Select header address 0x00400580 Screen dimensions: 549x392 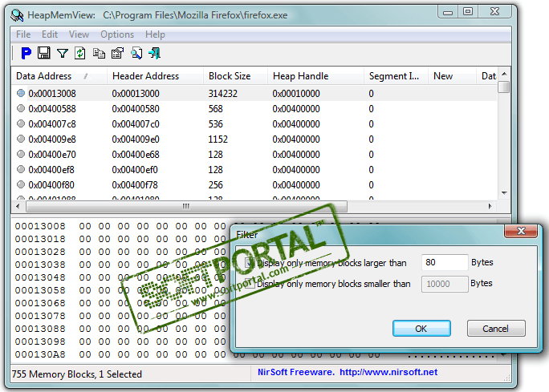tap(136, 109)
